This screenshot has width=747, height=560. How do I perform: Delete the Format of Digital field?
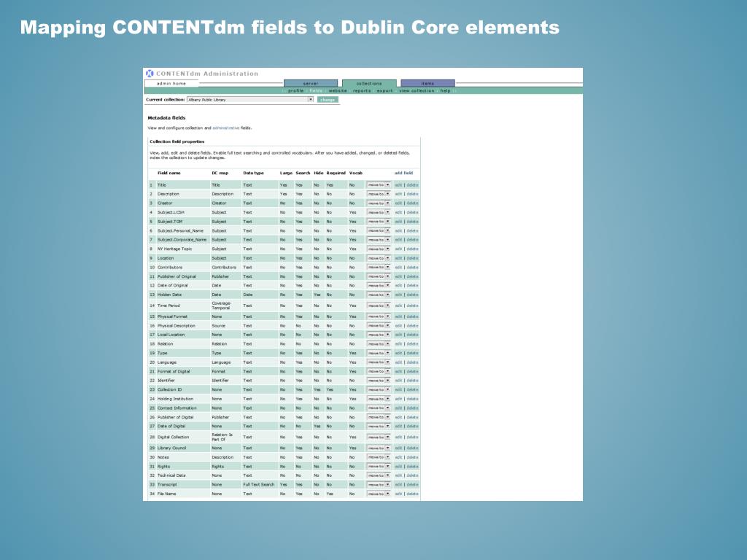click(x=413, y=371)
